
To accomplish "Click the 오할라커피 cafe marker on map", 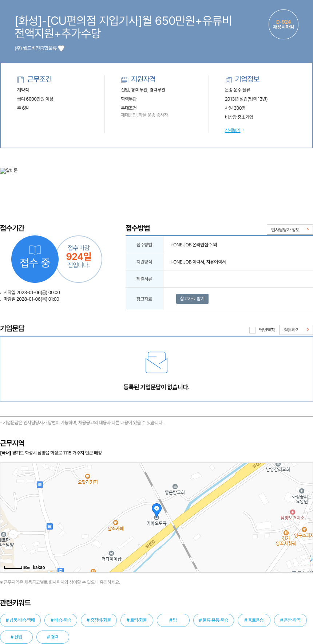I will pos(87,476).
